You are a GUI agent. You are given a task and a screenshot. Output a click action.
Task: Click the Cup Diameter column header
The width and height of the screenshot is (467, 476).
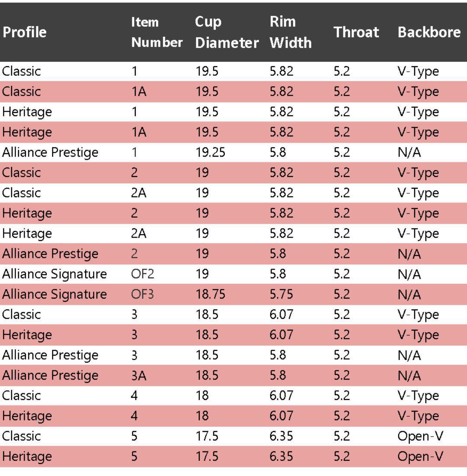[x=227, y=32]
